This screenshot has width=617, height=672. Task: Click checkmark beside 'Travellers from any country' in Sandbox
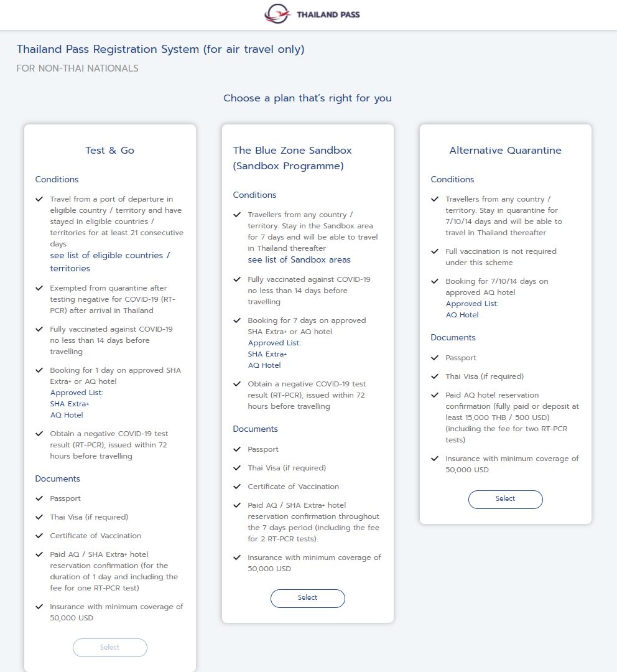(237, 215)
